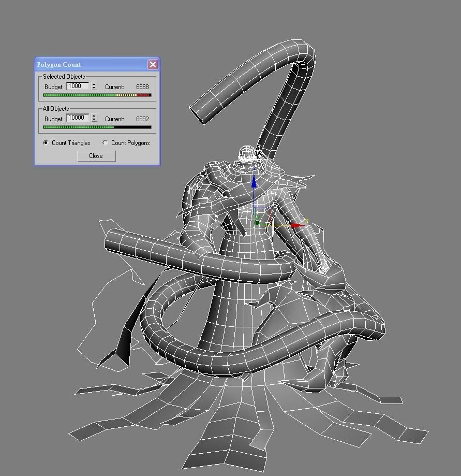The width and height of the screenshot is (461, 476).
Task: Switch to Count Polygons mode
Action: (x=106, y=143)
